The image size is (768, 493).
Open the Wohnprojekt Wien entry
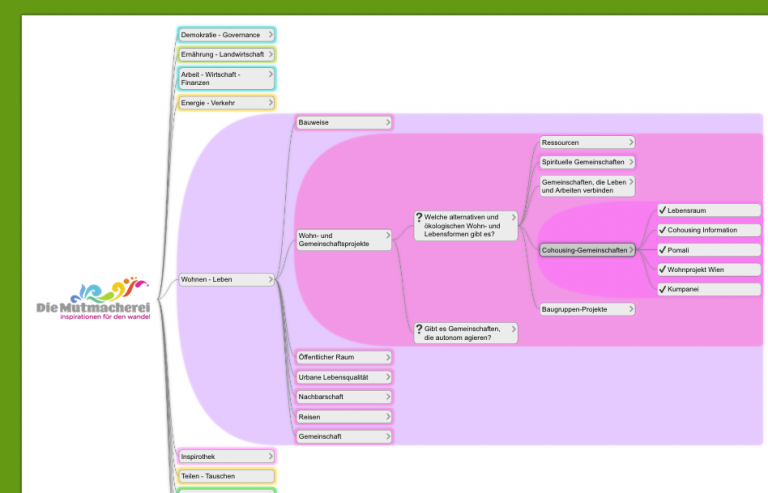[708, 269]
